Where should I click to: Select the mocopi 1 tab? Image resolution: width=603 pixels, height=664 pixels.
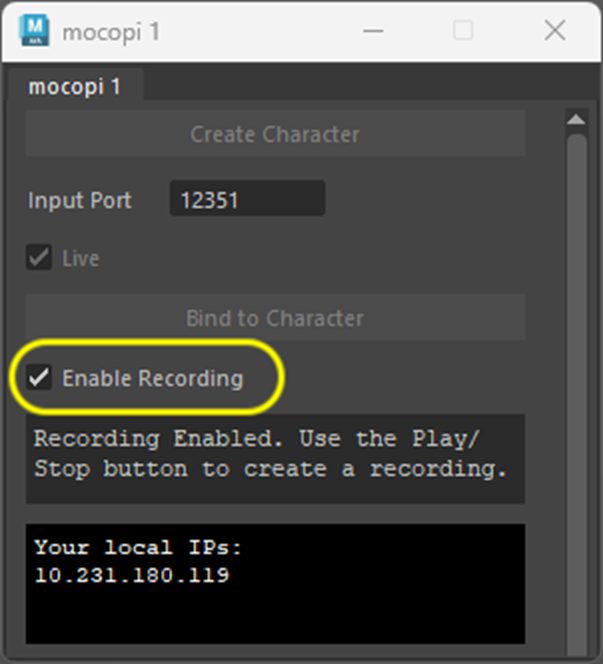coord(75,86)
